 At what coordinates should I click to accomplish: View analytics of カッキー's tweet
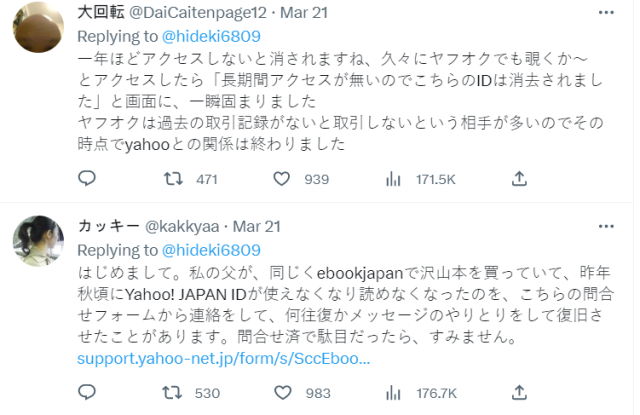[x=392, y=393]
